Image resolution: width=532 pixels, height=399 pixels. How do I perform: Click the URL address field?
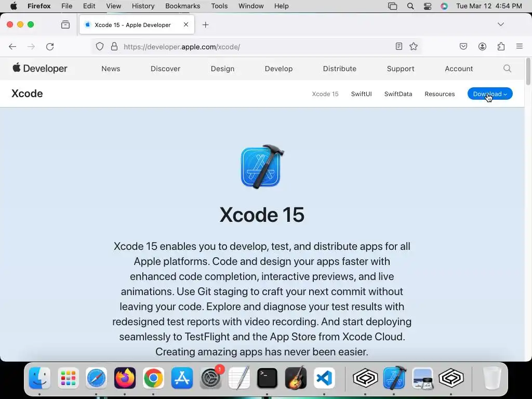pyautogui.click(x=256, y=46)
